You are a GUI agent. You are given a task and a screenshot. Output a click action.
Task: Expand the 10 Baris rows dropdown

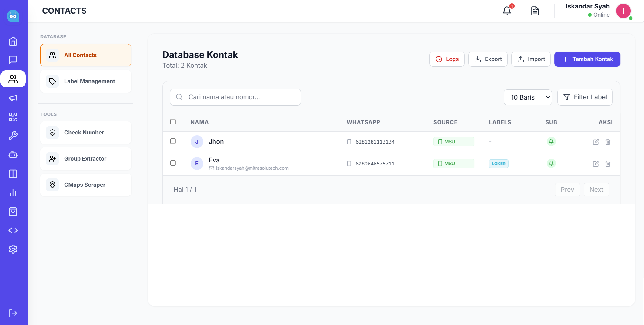(528, 97)
